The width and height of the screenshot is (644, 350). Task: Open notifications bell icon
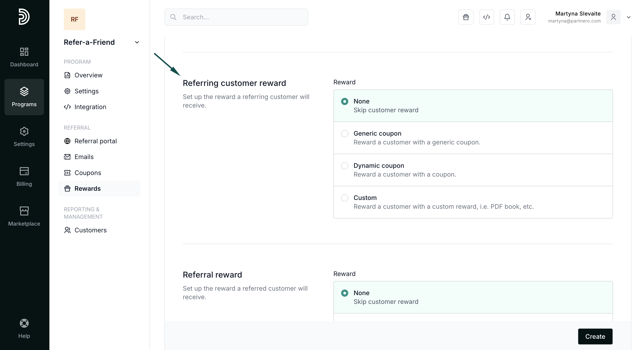[507, 17]
